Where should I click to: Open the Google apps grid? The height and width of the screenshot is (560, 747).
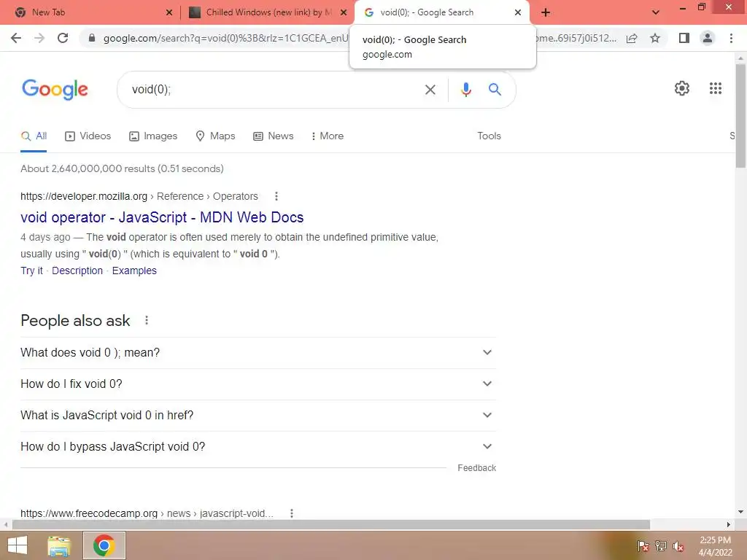coord(716,88)
